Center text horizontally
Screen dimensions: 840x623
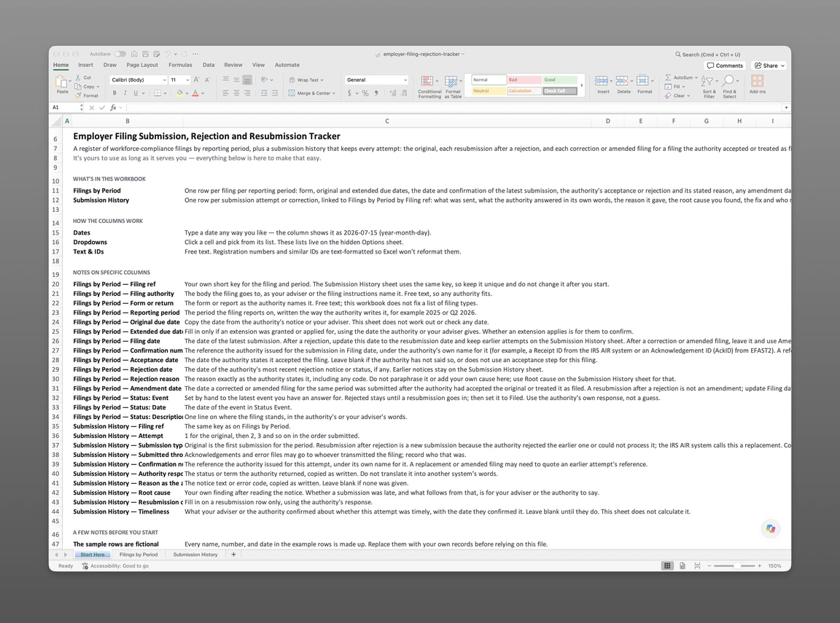click(236, 93)
